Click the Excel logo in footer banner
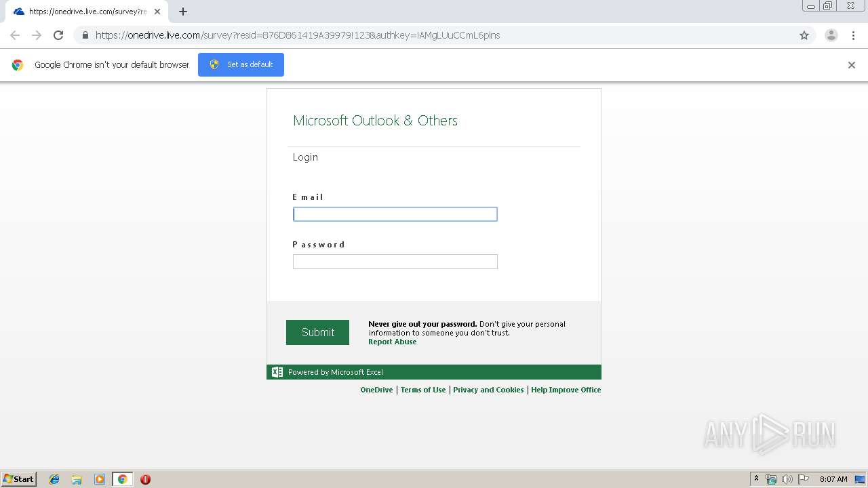Viewport: 868px width, 488px height. point(277,372)
